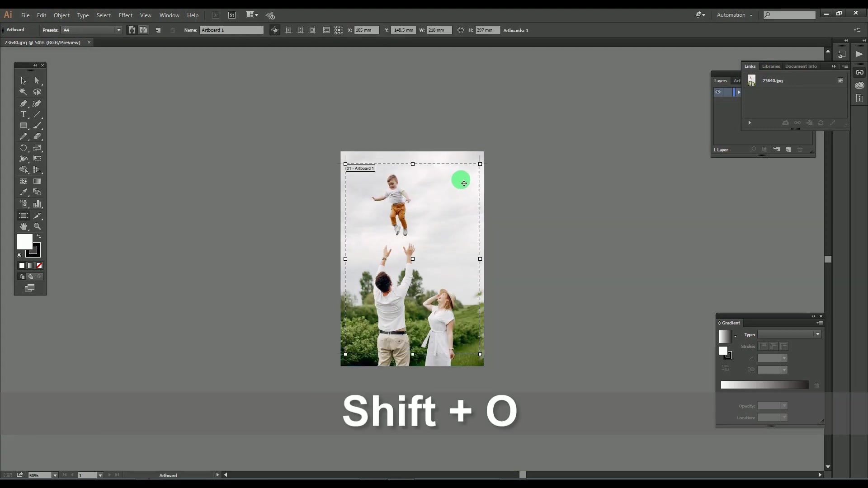Image resolution: width=868 pixels, height=488 pixels.
Task: Click the gradient slider bar
Action: 764,385
